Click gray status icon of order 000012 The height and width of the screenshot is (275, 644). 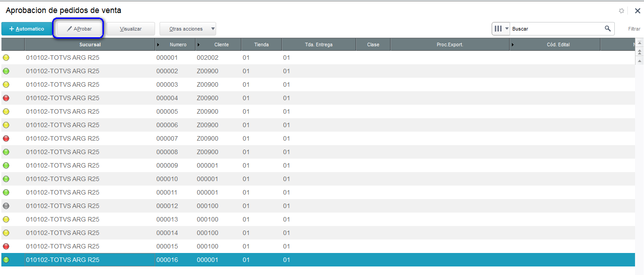pos(6,206)
